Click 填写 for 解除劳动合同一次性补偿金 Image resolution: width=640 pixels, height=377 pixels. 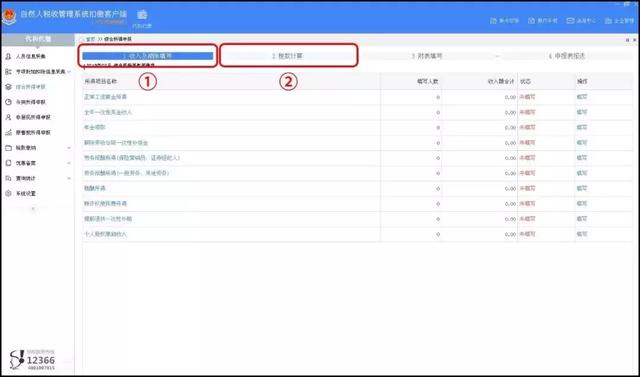582,143
